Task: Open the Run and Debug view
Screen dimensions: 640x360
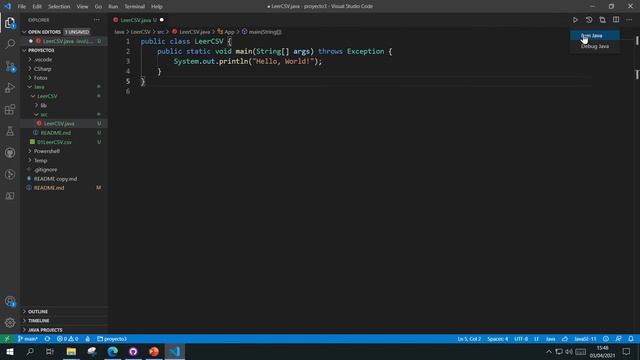Action: pyautogui.click(x=10, y=88)
